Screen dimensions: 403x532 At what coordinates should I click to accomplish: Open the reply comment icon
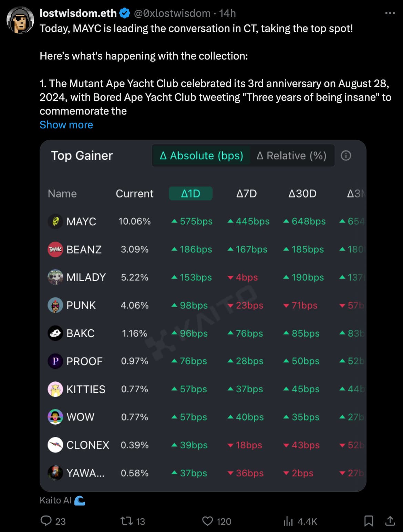46,521
